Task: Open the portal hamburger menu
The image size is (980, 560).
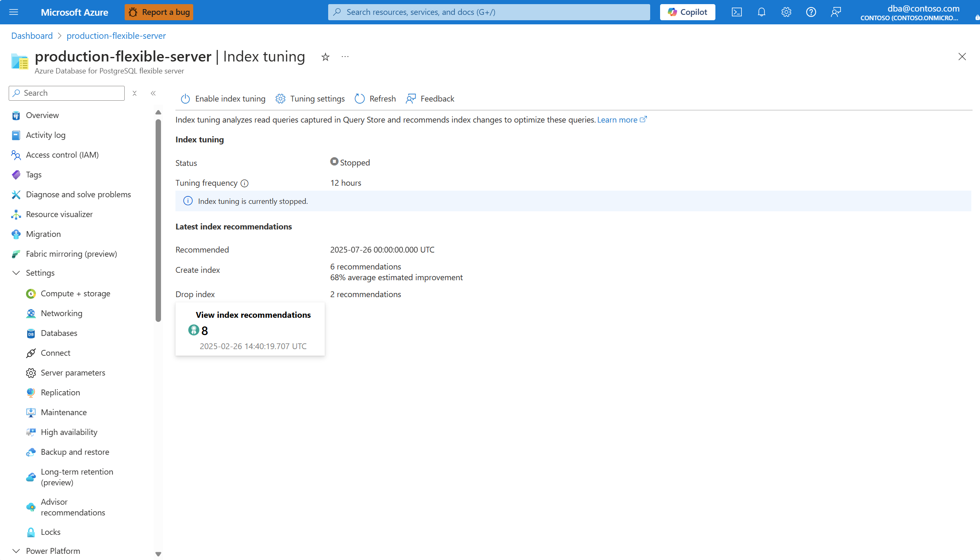Action: [x=14, y=12]
